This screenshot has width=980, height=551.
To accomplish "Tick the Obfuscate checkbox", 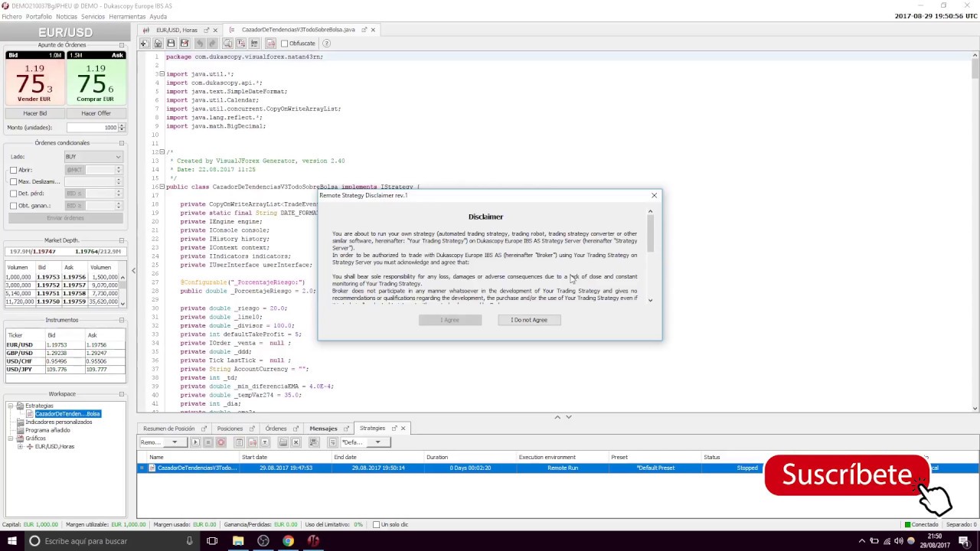I will [285, 44].
